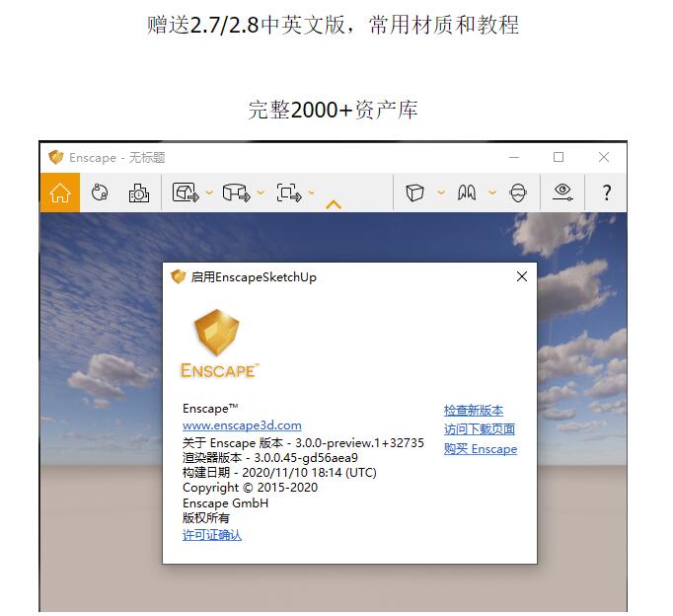Viewport: 673px width, 616px height.
Task: Click the 购买 Enscape link
Action: point(481,449)
